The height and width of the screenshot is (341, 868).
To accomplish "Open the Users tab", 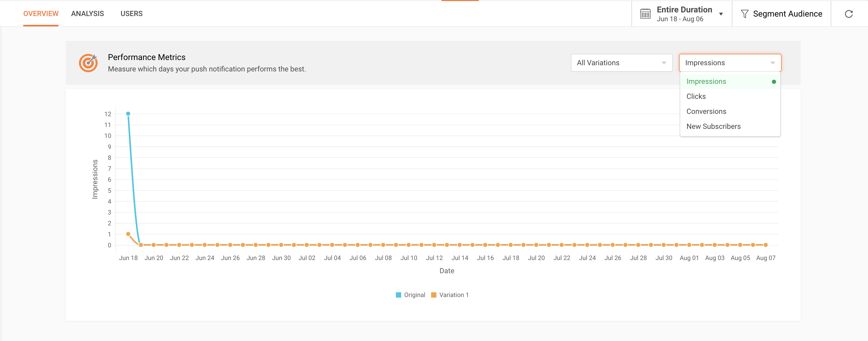I will pyautogui.click(x=131, y=13).
